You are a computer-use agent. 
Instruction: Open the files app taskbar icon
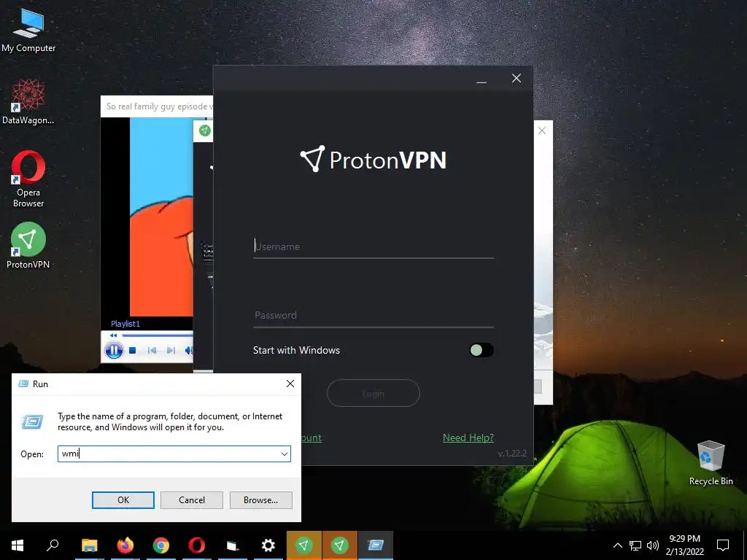coord(233,545)
